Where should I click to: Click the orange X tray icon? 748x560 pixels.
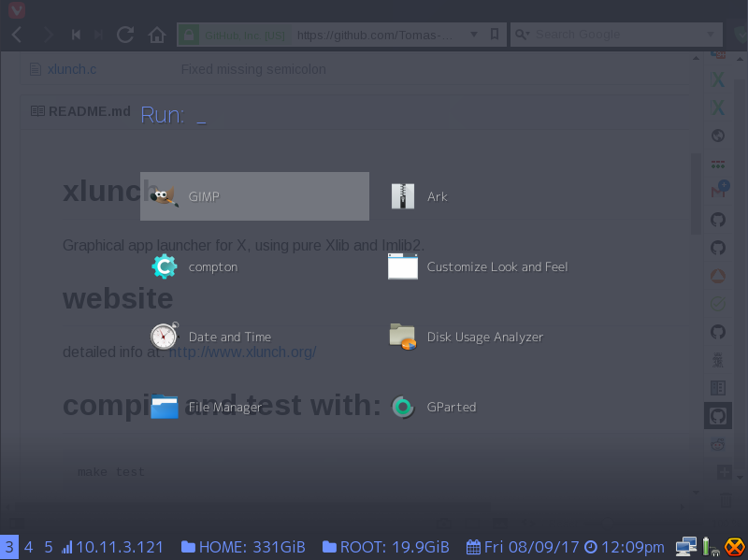(x=735, y=547)
